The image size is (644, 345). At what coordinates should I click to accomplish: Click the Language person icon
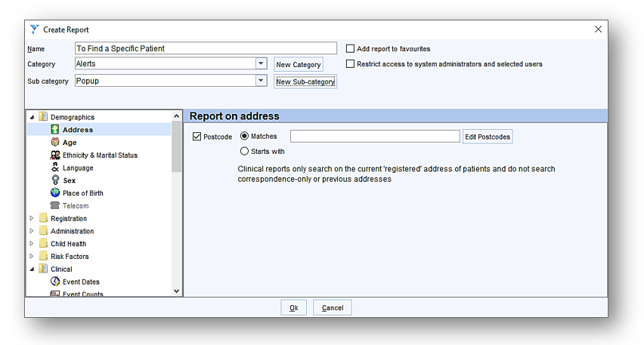[x=54, y=168]
